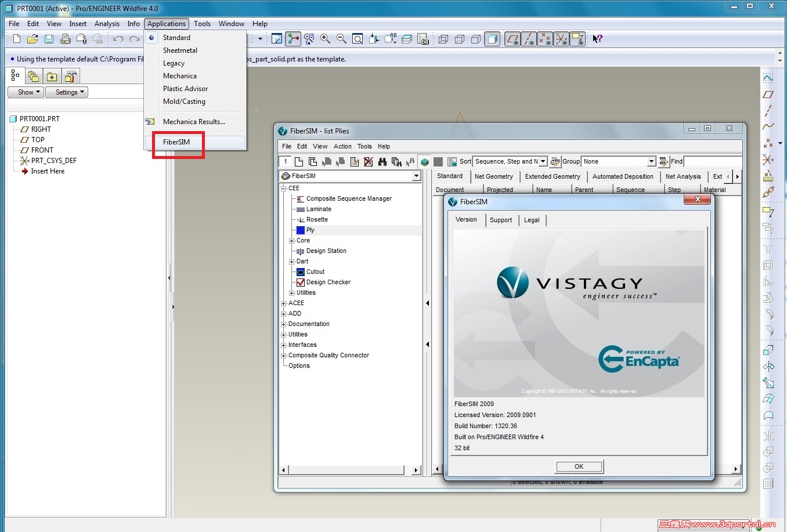Toggle datum plane display visibility
Viewport: 787px width, 532px height.
(512, 39)
